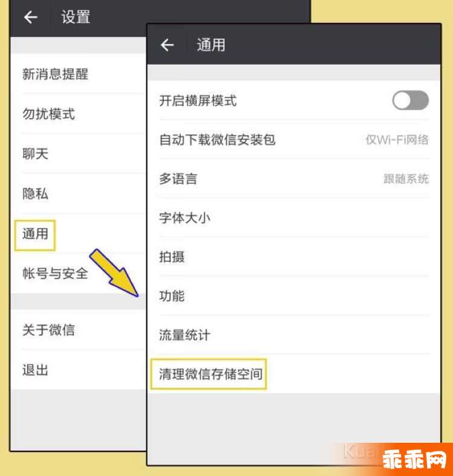The width and height of the screenshot is (453, 476).
Task: Open 流量统计 page
Action: click(294, 335)
